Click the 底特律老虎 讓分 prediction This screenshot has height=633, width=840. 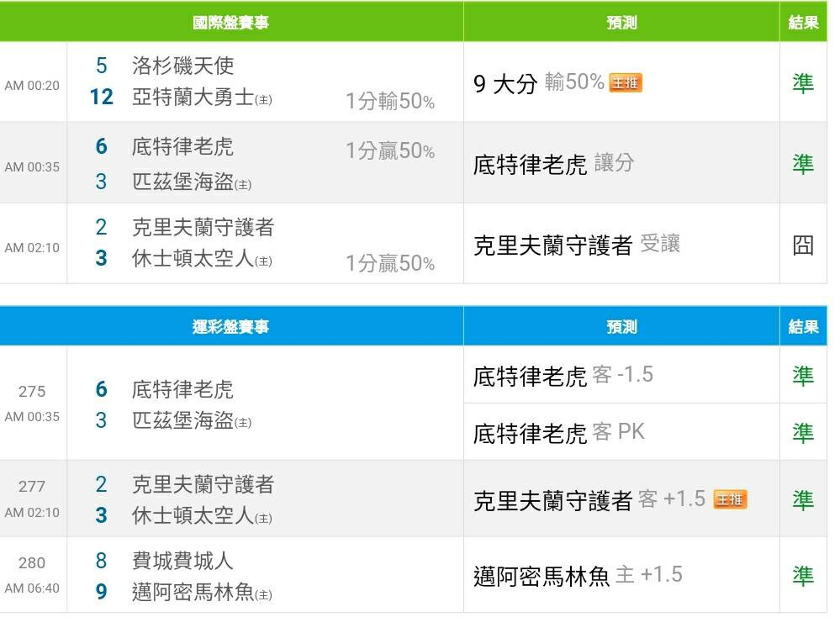pos(553,164)
